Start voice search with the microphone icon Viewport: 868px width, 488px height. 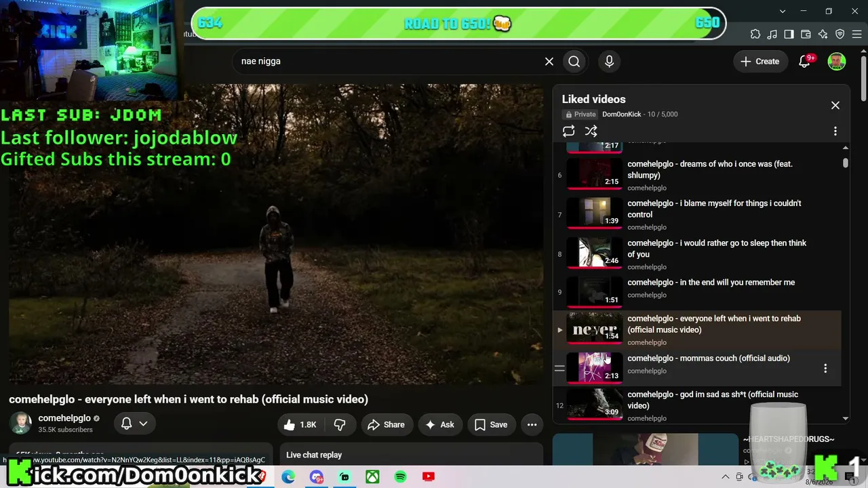609,61
